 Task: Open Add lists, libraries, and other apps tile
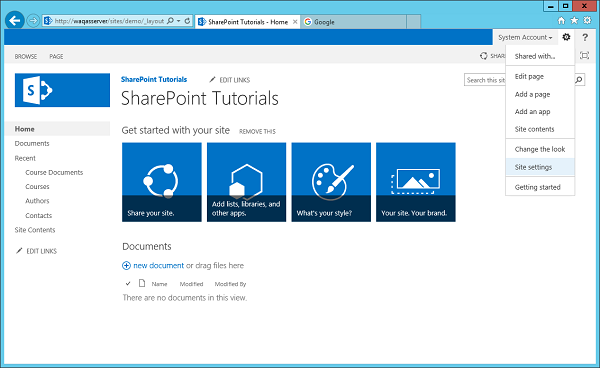tap(246, 182)
